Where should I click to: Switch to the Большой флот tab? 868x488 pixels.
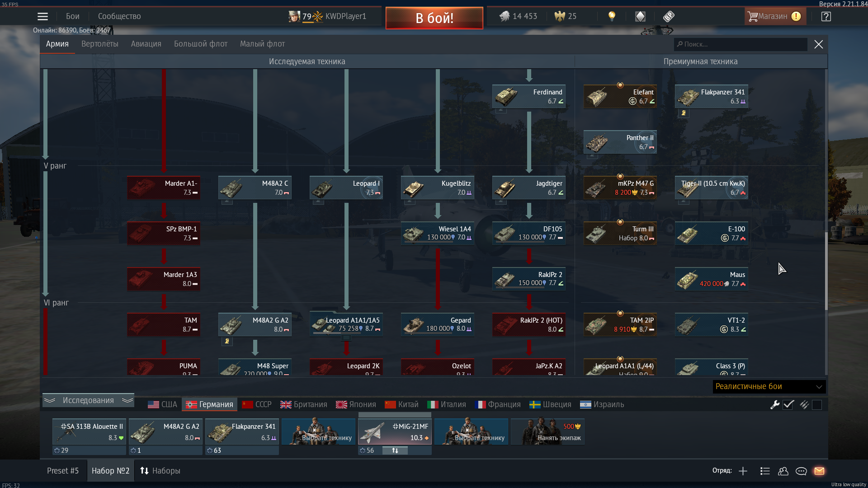[x=201, y=44]
